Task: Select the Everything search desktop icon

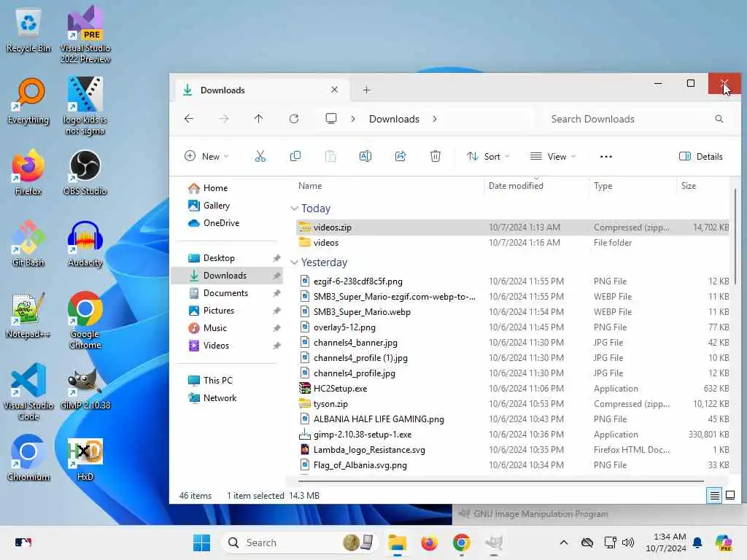Action: (x=28, y=101)
